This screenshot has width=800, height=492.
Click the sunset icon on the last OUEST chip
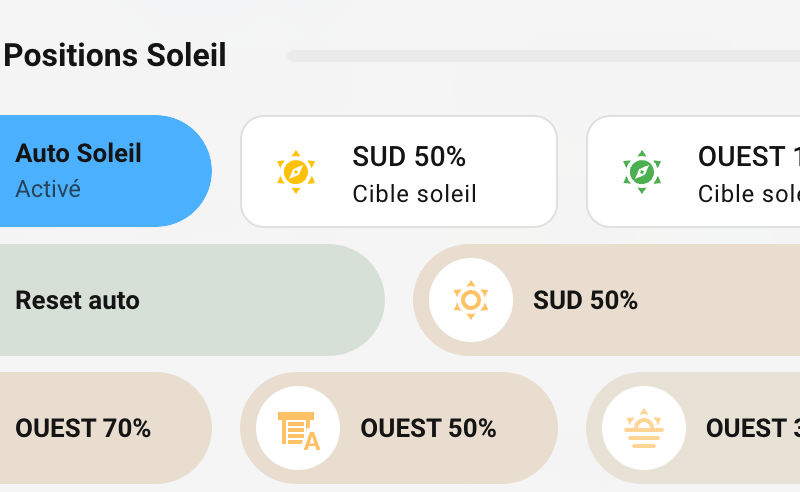pyautogui.click(x=643, y=428)
